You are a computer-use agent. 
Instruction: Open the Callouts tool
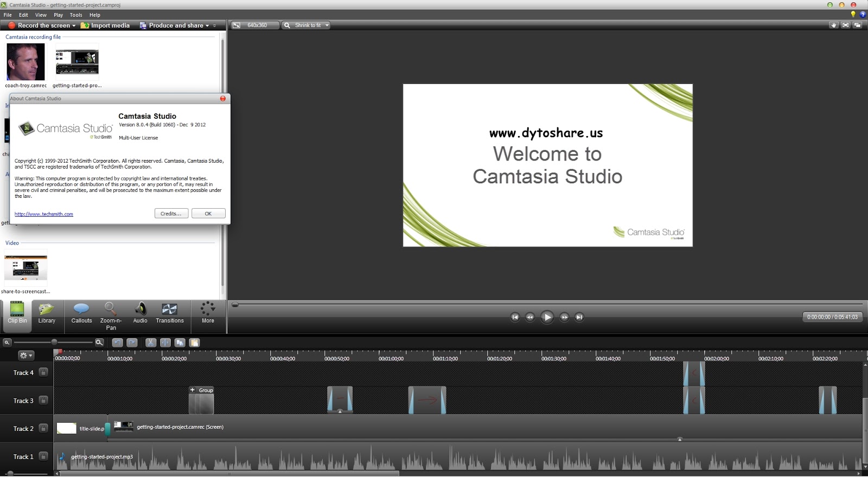pyautogui.click(x=81, y=313)
